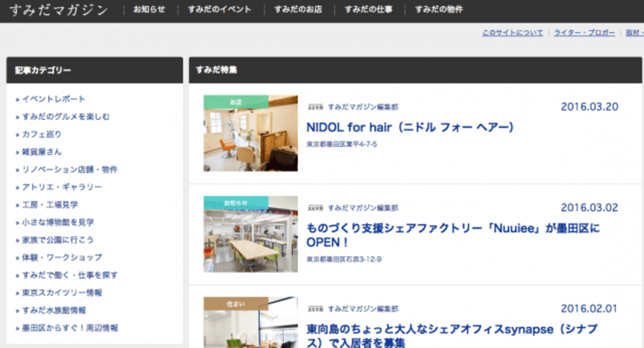The height and width of the screenshot is (348, 644).
Task: Open the ライター・ブロガー link
Action: tap(584, 33)
